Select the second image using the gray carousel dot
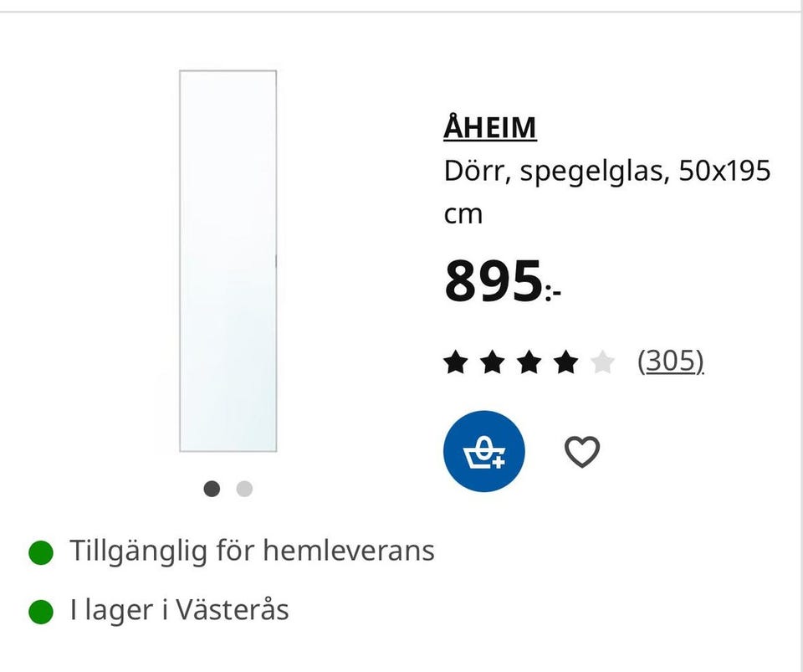803x672 pixels. click(243, 488)
